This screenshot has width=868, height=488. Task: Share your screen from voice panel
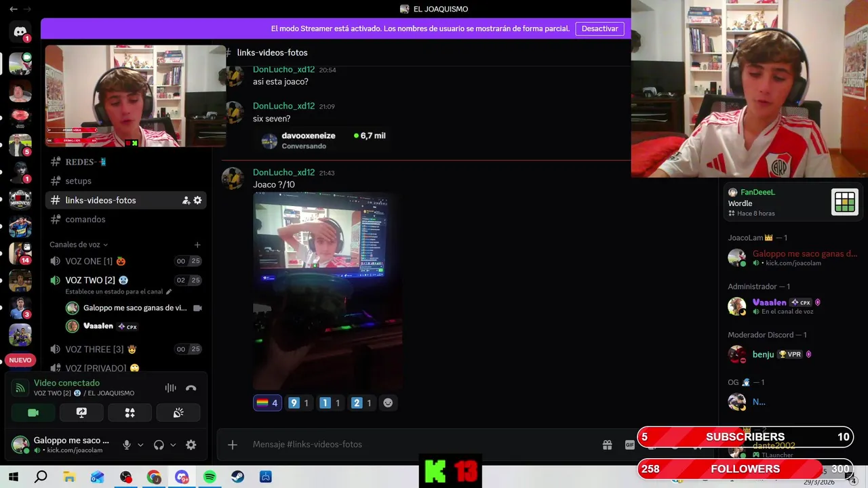81,413
